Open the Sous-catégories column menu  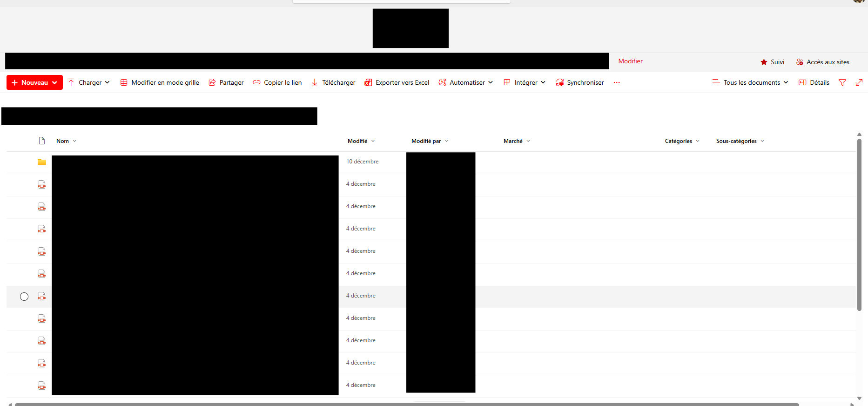tap(740, 141)
